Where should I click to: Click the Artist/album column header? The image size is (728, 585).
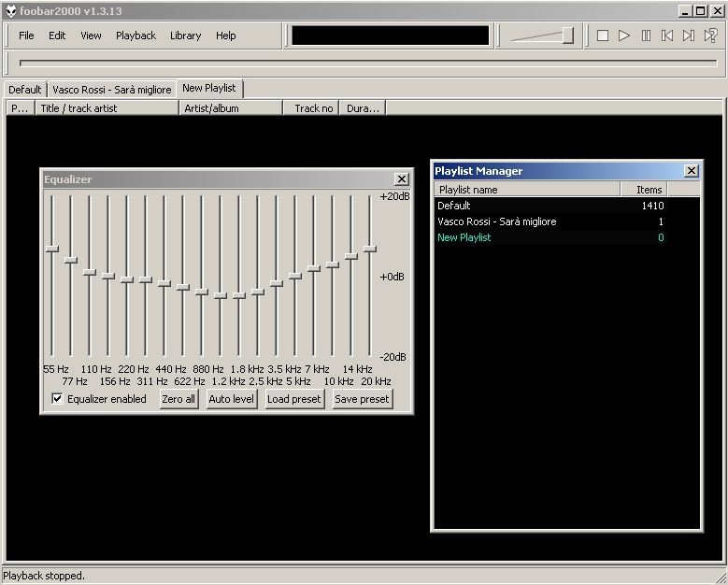(231, 108)
